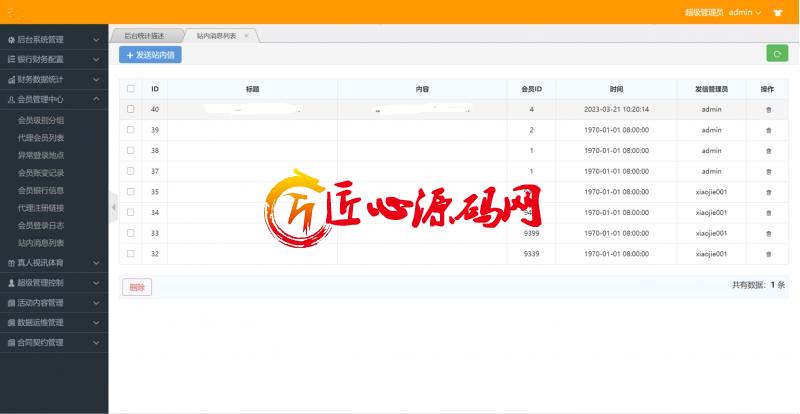Click the icon beside 数据运维管理

(11, 323)
